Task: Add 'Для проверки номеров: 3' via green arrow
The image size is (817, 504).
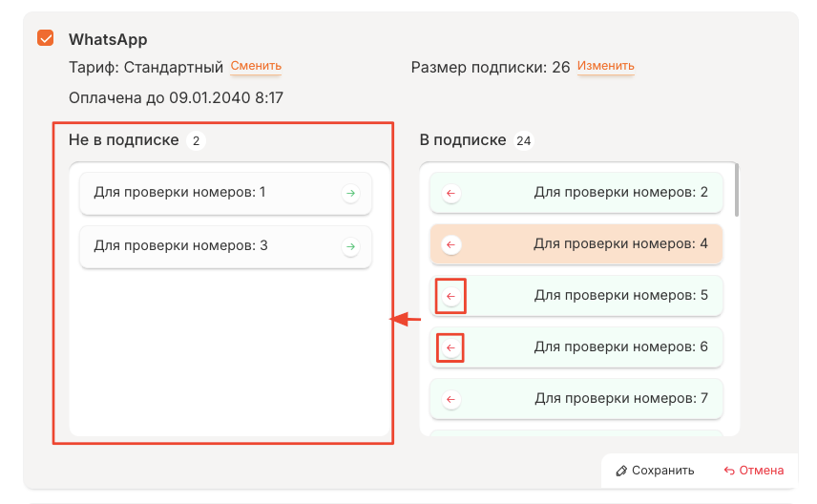Action: pyautogui.click(x=350, y=246)
